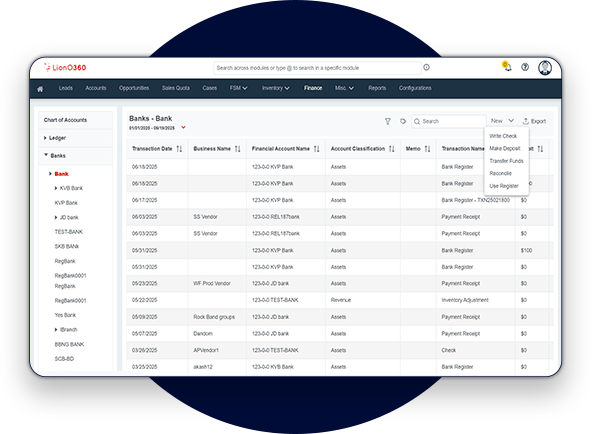Expand the Inventory menu
592x434 pixels.
(276, 88)
